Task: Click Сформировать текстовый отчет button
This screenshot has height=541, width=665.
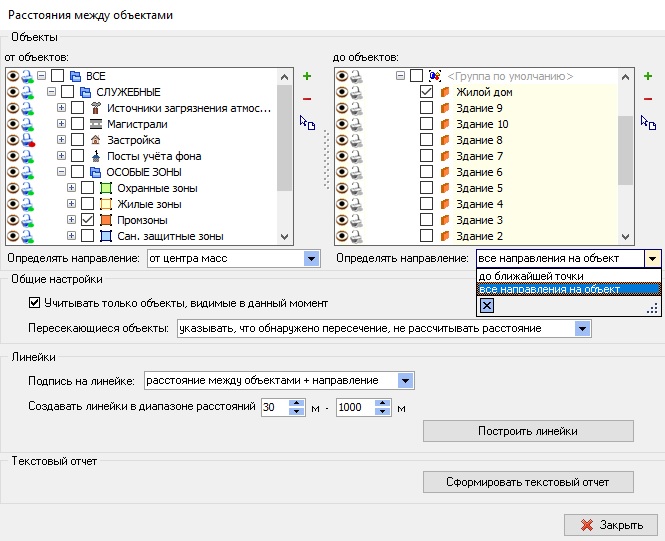Action: click(x=527, y=483)
